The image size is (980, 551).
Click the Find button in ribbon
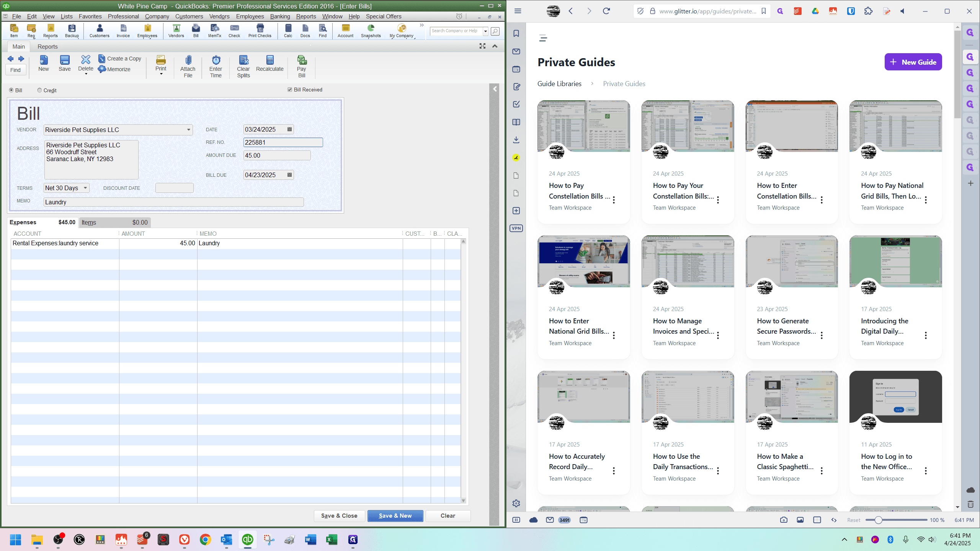[15, 70]
